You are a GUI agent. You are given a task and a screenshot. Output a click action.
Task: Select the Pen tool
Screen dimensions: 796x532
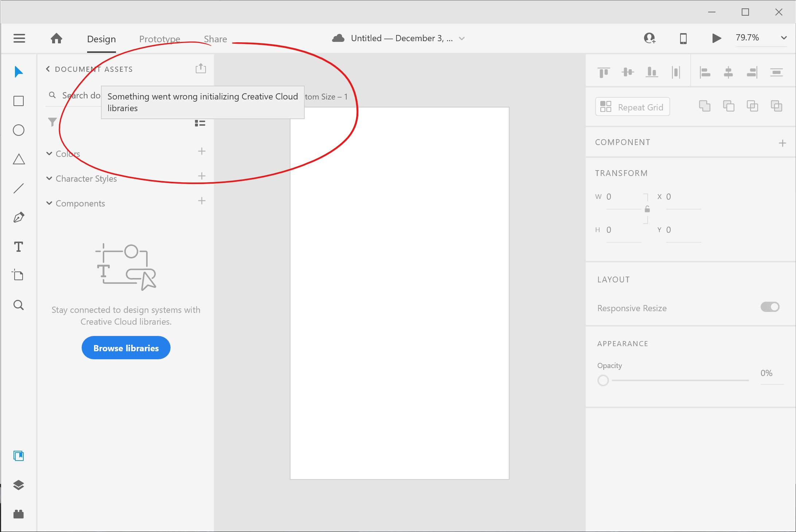click(x=18, y=217)
